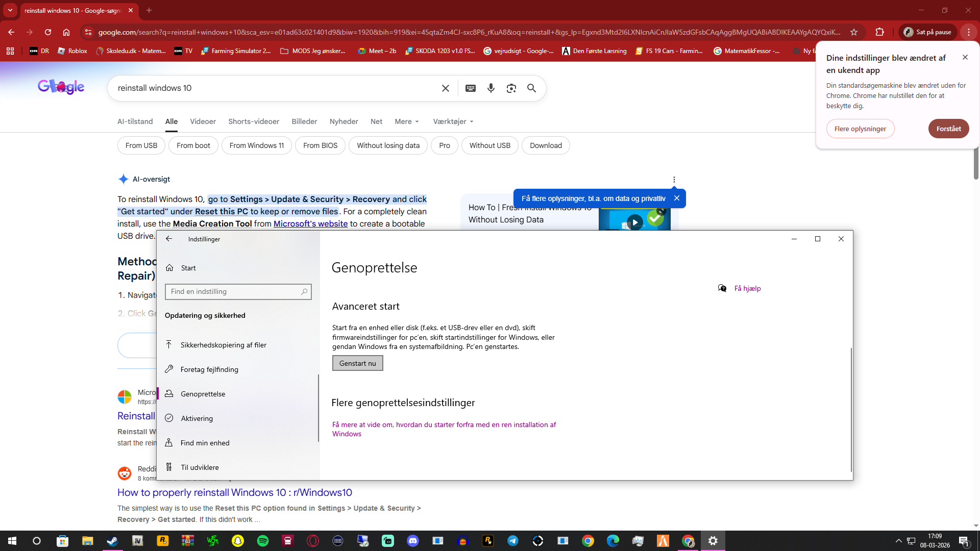Open Chrome extensions puzzle icon
The image size is (980, 551).
pyautogui.click(x=879, y=32)
